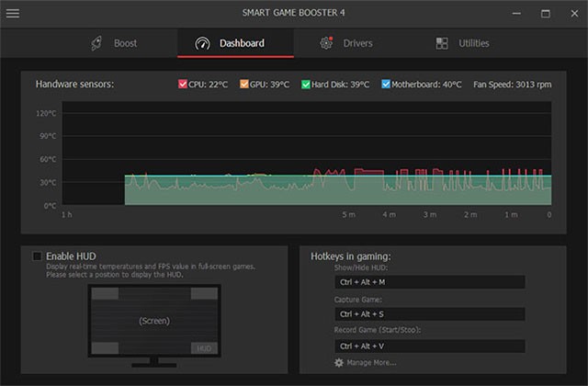Select bottom-right HUD position on screen preview
Screen dimensions: 588x386
click(x=203, y=348)
